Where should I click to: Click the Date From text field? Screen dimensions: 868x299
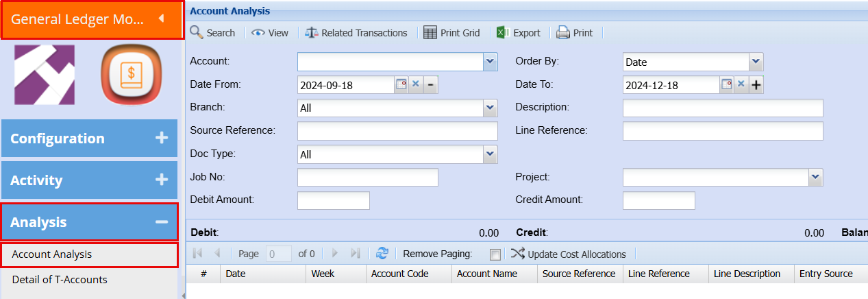pyautogui.click(x=345, y=85)
